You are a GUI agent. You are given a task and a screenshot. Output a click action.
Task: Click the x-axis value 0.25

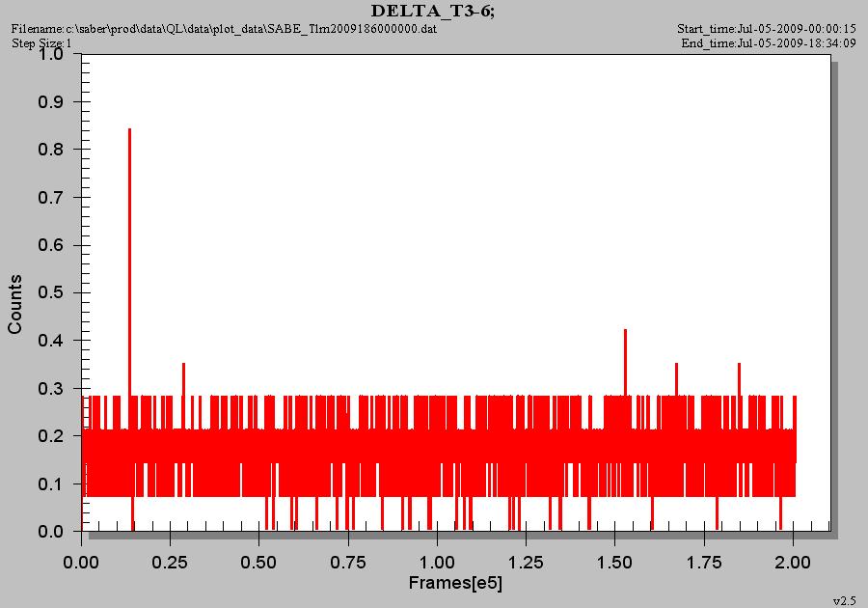click(x=170, y=563)
